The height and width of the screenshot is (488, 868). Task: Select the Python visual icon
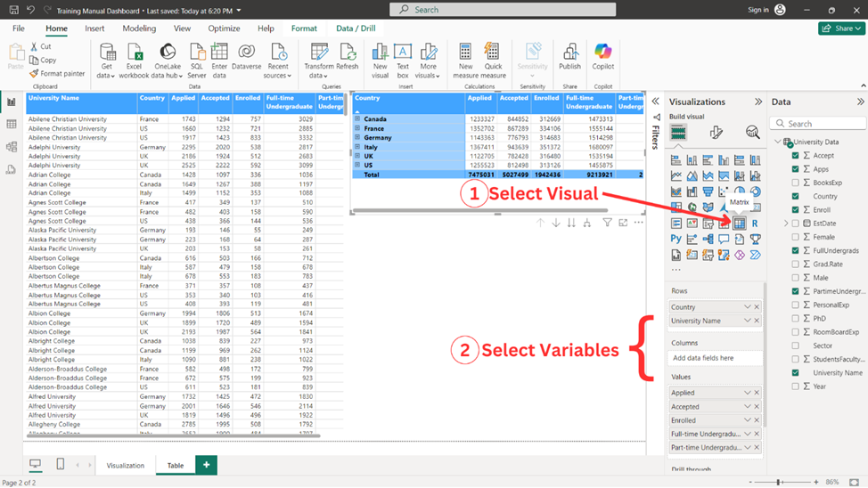coord(676,239)
